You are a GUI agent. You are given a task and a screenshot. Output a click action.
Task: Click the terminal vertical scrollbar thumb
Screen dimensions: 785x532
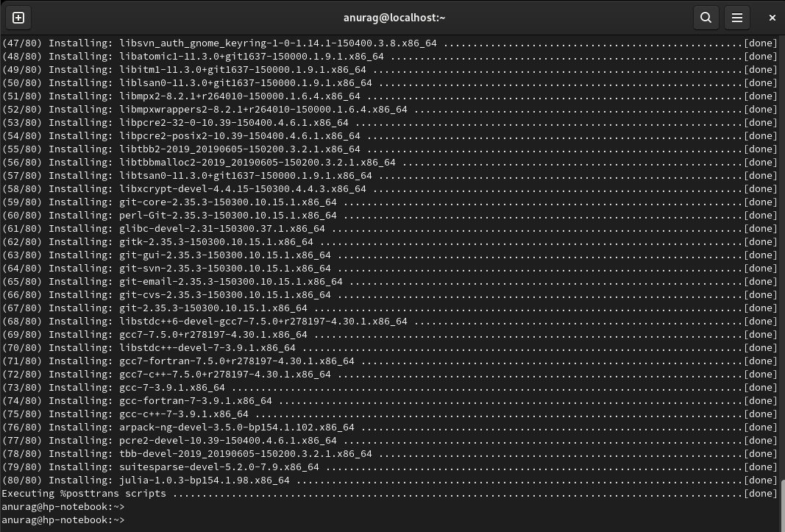pos(783,505)
